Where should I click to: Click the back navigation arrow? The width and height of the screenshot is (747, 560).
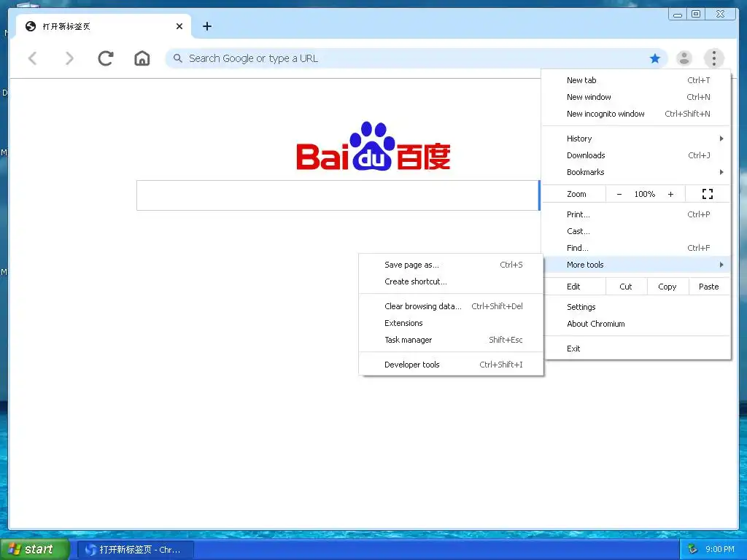[x=32, y=58]
